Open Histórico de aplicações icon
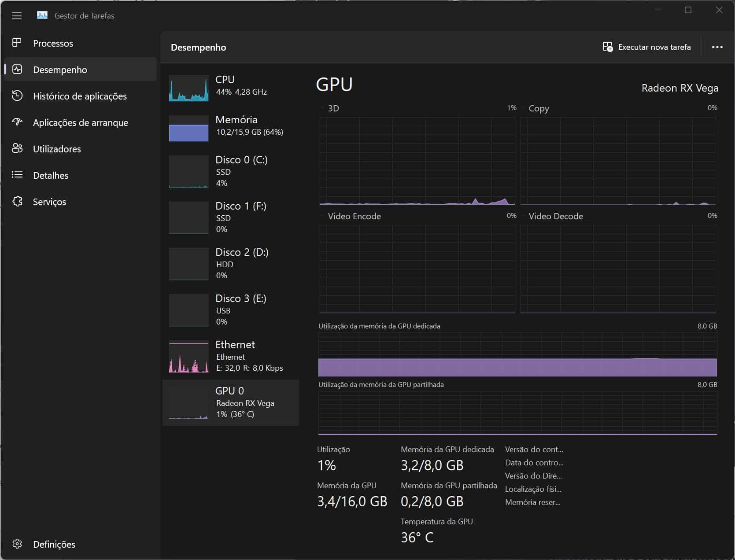The width and height of the screenshot is (735, 560). 17,96
